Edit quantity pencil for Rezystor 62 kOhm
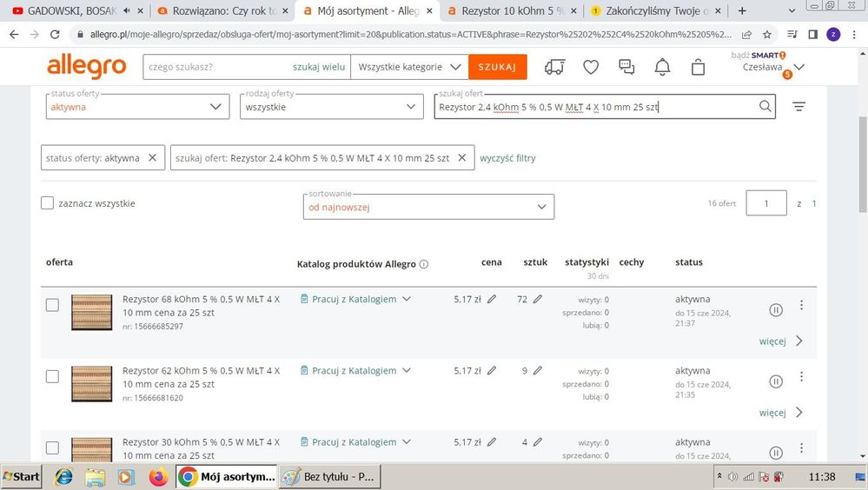Image resolution: width=868 pixels, height=490 pixels. (x=538, y=371)
